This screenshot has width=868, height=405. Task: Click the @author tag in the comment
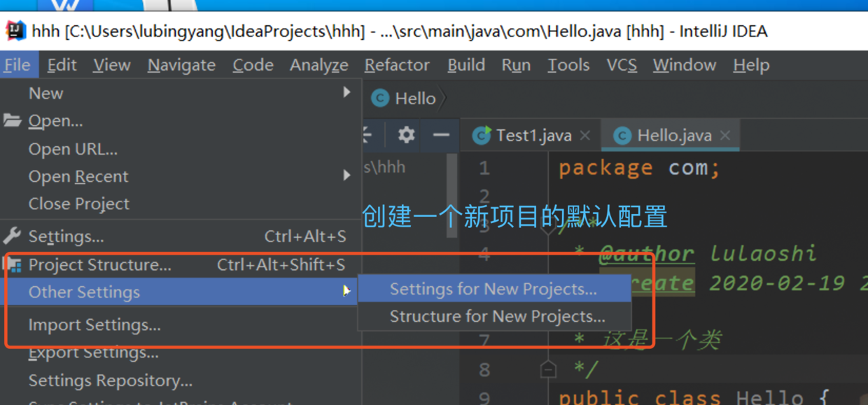[646, 253]
